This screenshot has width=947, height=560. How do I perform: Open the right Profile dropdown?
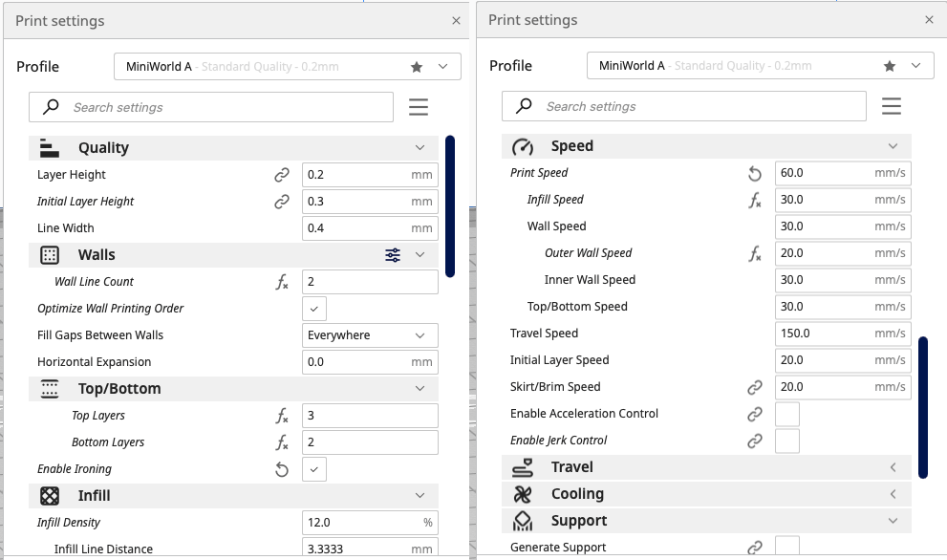point(761,65)
